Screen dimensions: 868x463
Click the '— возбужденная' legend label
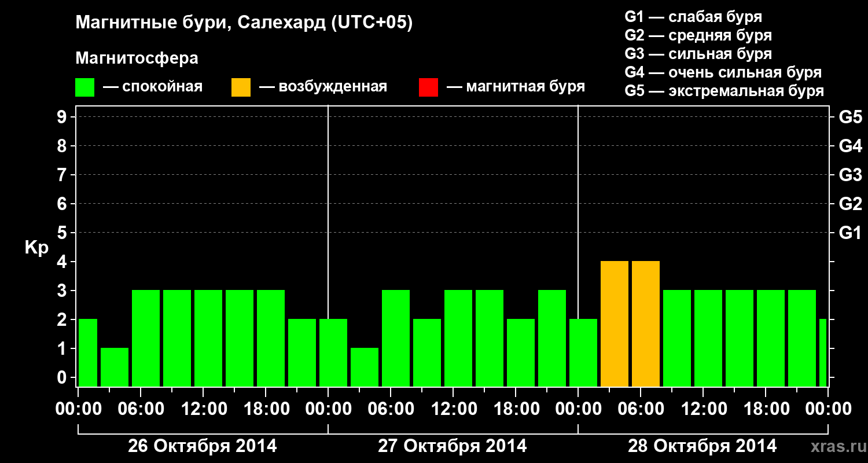323,87
